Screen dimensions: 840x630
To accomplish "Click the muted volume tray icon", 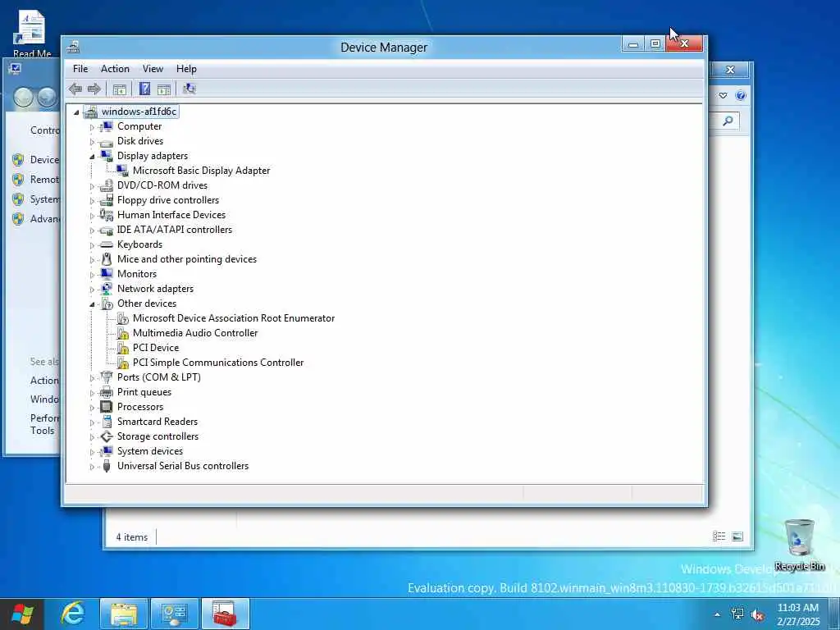I will pos(757,614).
